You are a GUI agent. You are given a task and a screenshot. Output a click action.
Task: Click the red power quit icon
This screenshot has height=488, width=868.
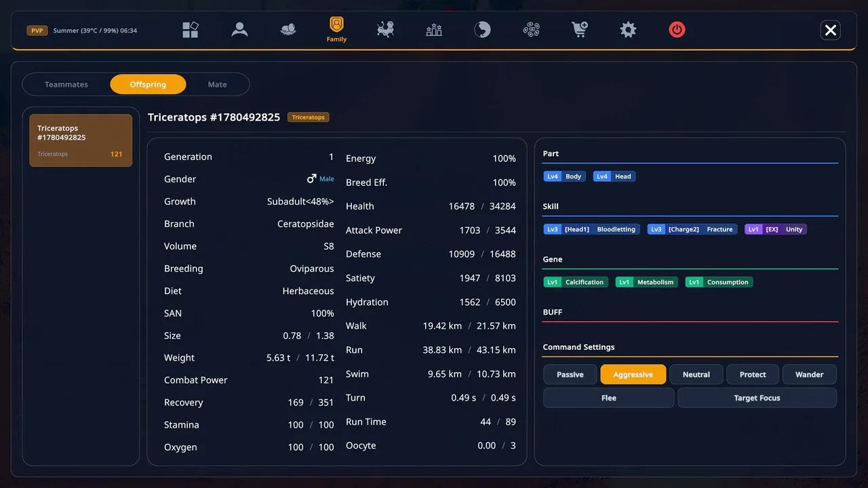coord(677,29)
